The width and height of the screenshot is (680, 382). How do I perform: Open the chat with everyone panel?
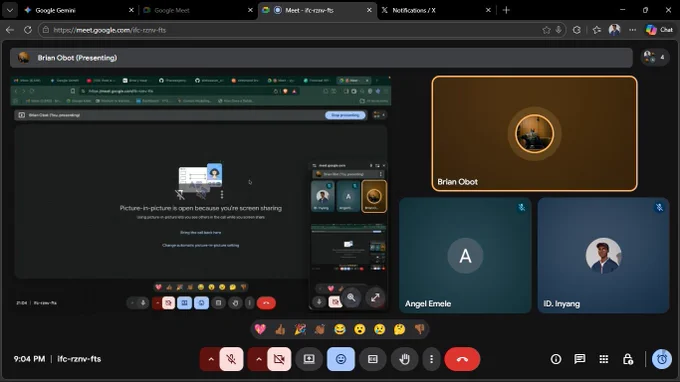[x=580, y=359]
